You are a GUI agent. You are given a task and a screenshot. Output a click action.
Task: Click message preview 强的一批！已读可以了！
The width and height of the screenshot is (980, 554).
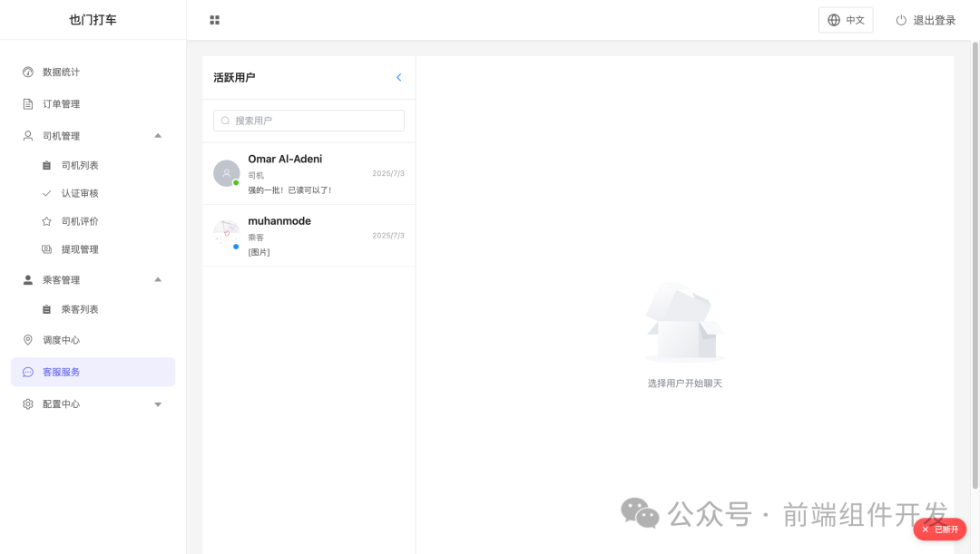pos(290,190)
